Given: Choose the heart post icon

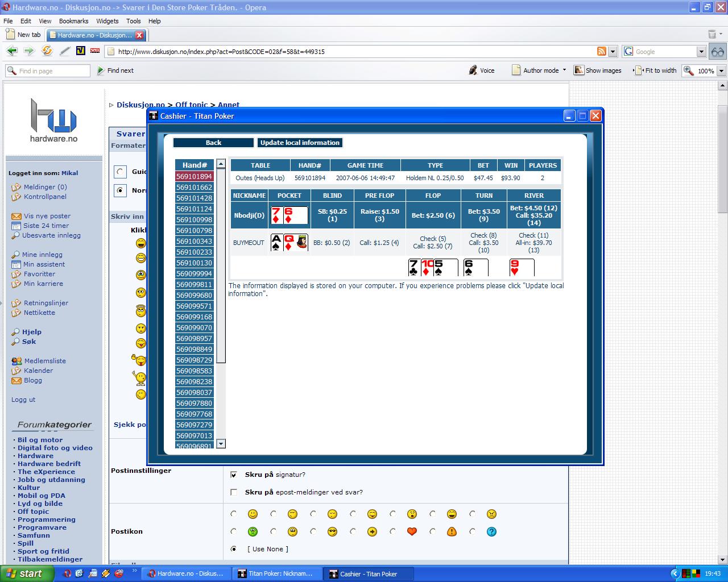Looking at the screenshot, I should coord(412,532).
